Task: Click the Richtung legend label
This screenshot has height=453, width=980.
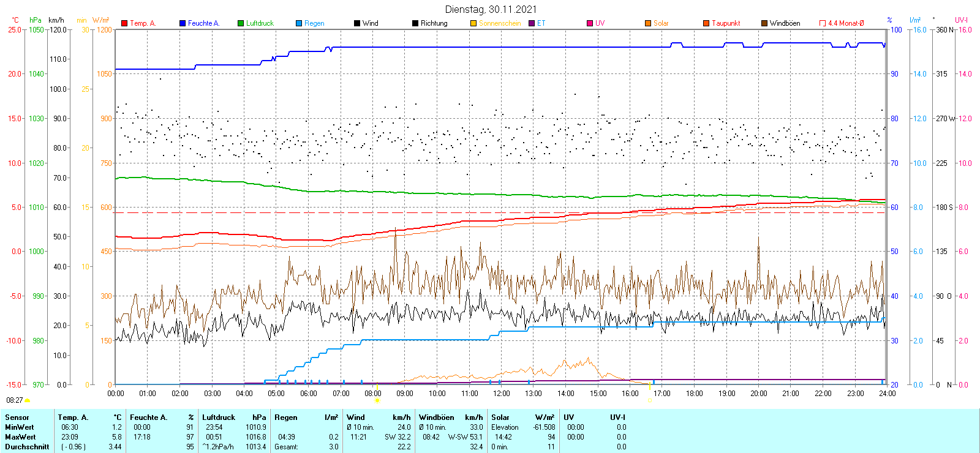Action: click(x=434, y=23)
